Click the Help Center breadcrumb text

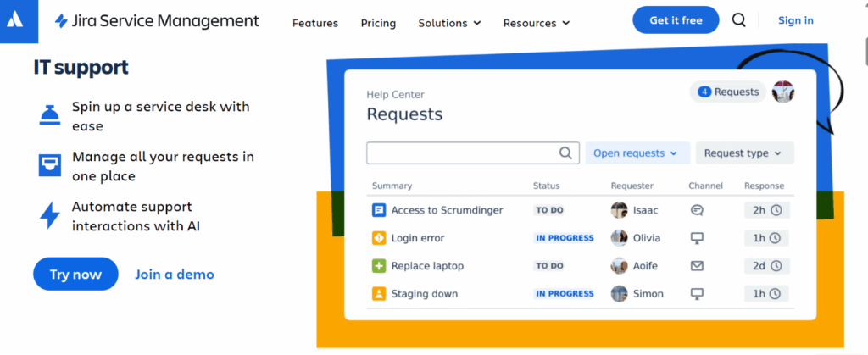(395, 95)
